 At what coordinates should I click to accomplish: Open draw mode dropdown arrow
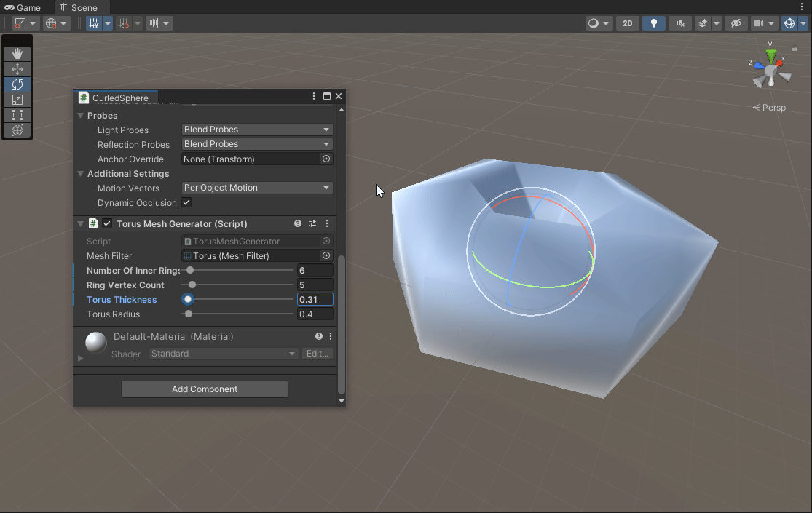tap(606, 23)
